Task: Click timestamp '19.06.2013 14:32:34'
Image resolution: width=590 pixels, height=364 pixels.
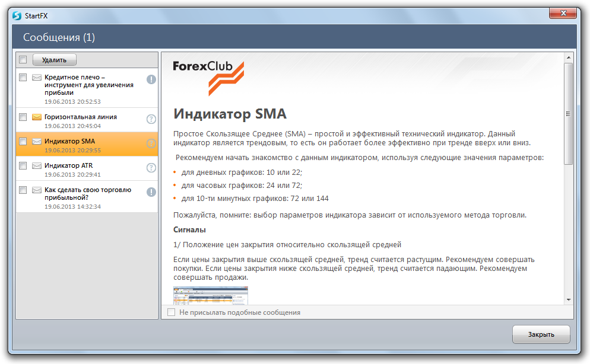Action: (x=72, y=207)
